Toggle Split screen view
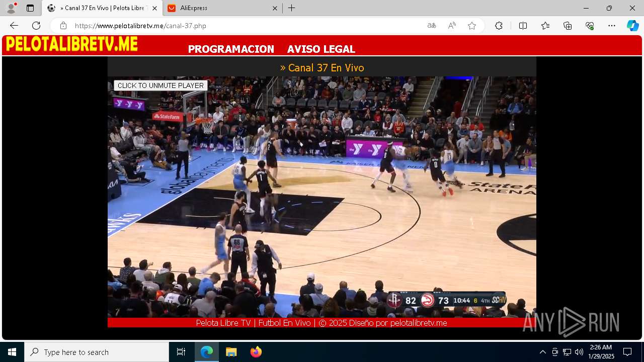The height and width of the screenshot is (362, 644). click(x=523, y=26)
